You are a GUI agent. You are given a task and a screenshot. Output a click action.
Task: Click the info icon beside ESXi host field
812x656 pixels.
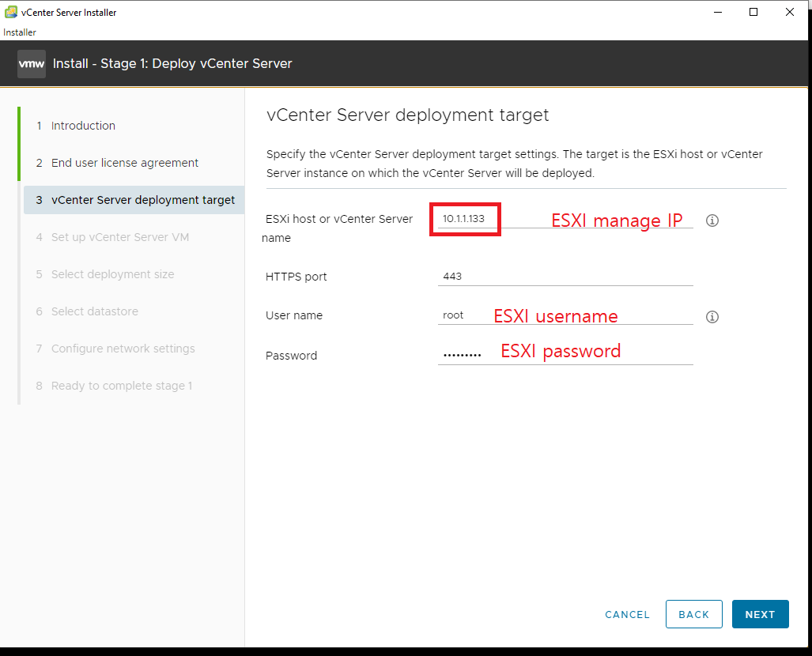(x=712, y=221)
